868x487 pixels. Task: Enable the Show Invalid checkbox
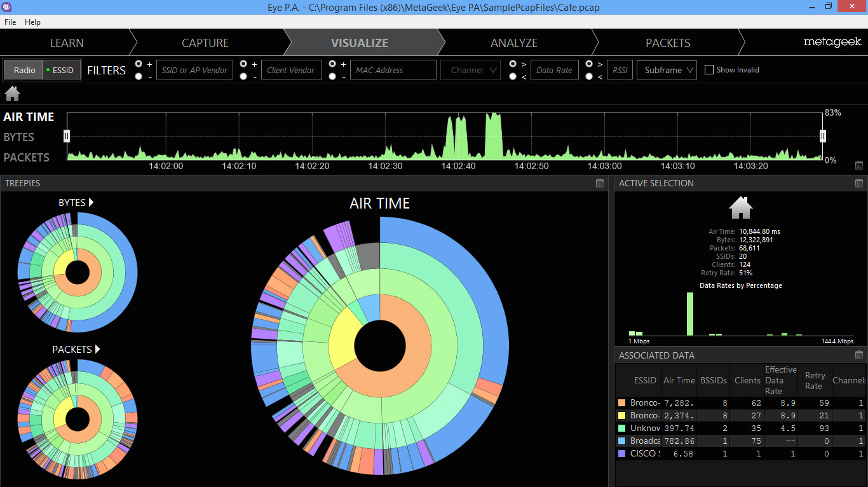click(709, 70)
